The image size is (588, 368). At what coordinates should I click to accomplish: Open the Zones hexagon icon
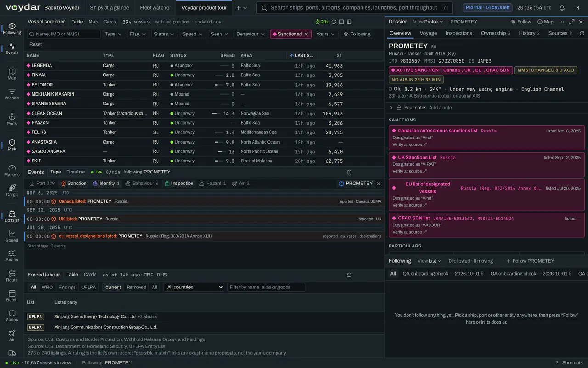(12, 316)
